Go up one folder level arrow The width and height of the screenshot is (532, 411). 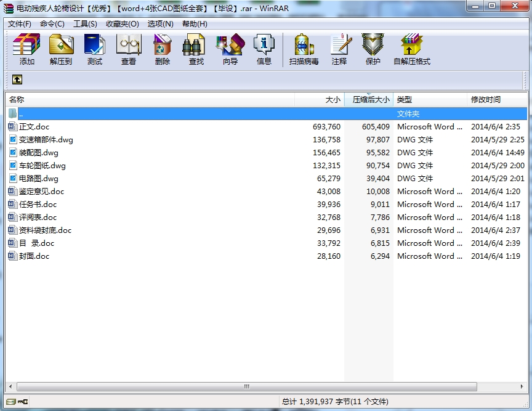point(17,79)
